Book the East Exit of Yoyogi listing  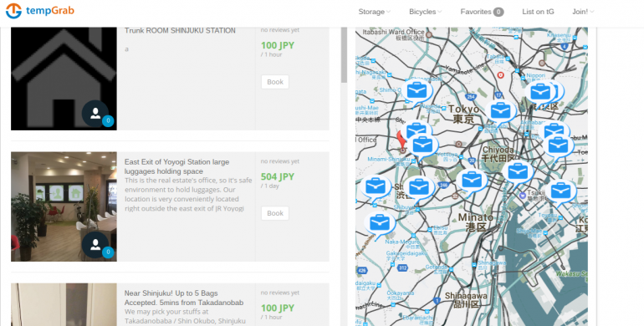coord(275,213)
